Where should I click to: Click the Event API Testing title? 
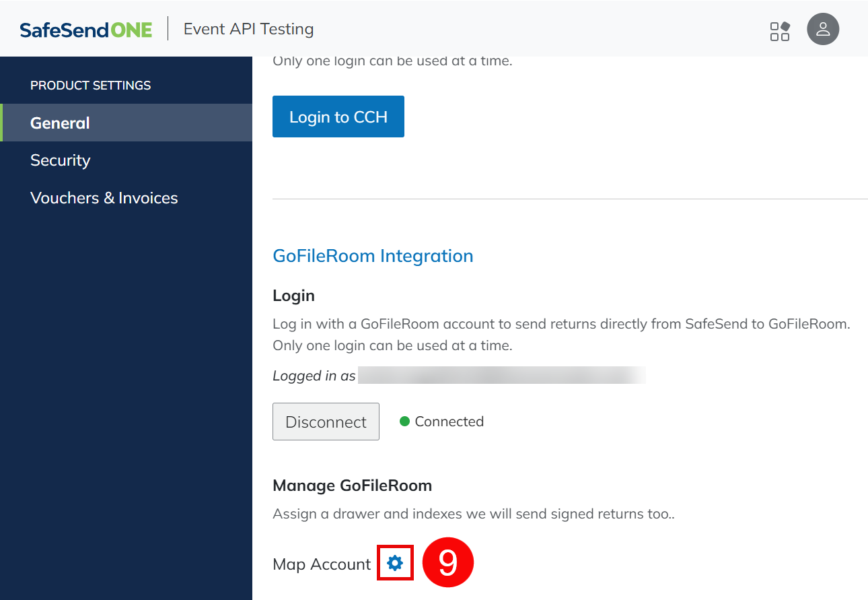248,30
